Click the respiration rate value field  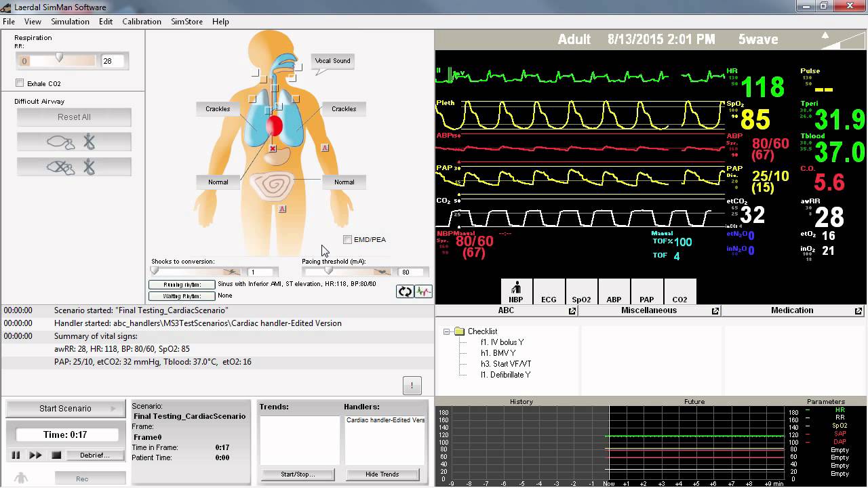113,61
